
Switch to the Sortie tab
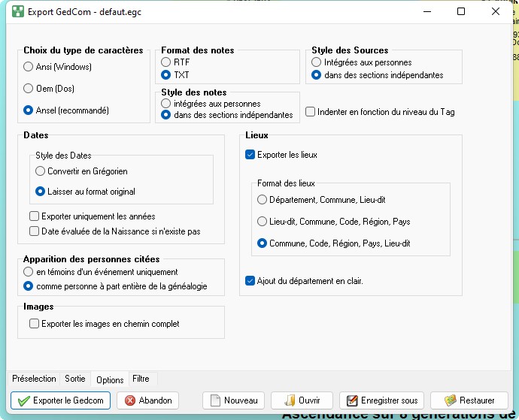75,379
